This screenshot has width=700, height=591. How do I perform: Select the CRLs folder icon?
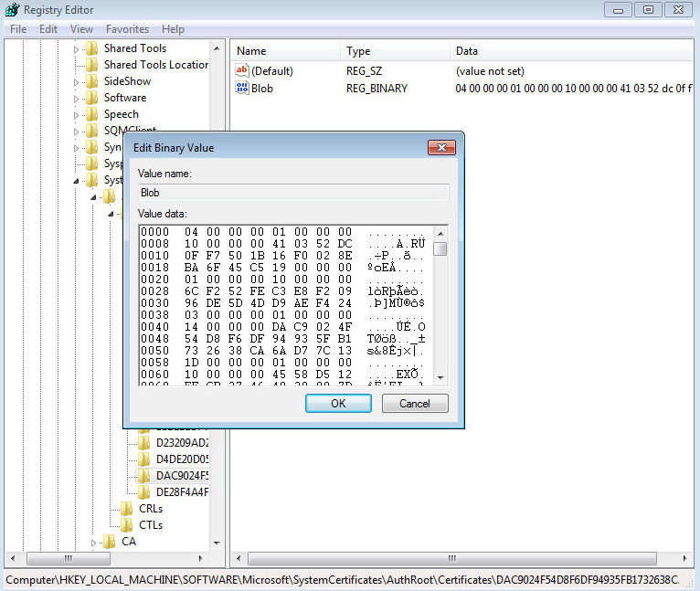tap(127, 509)
